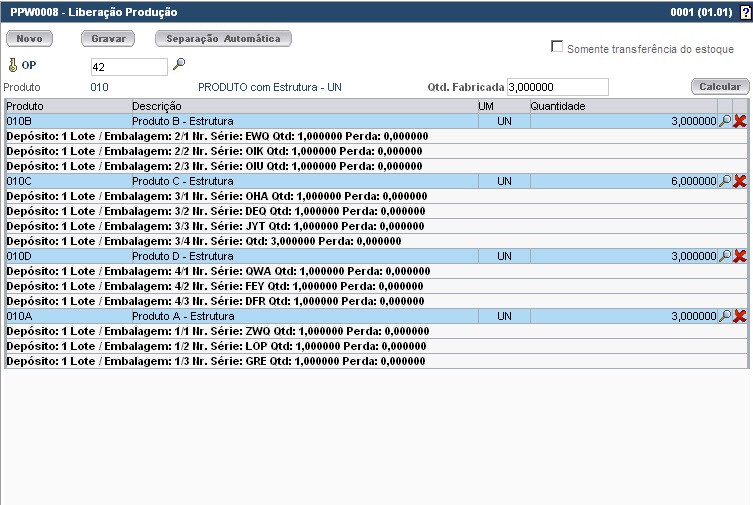Click the Quantidade column header

tap(558, 105)
